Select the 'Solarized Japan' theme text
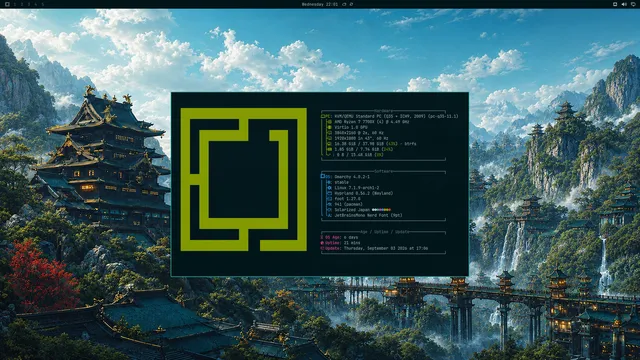Image resolution: width=640 pixels, height=360 pixels. [352, 210]
